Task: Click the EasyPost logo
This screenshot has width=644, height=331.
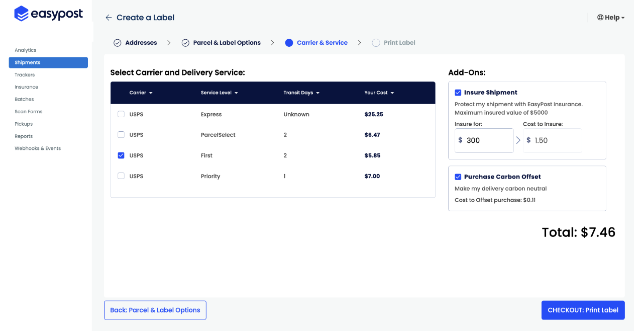Action: 48,14
